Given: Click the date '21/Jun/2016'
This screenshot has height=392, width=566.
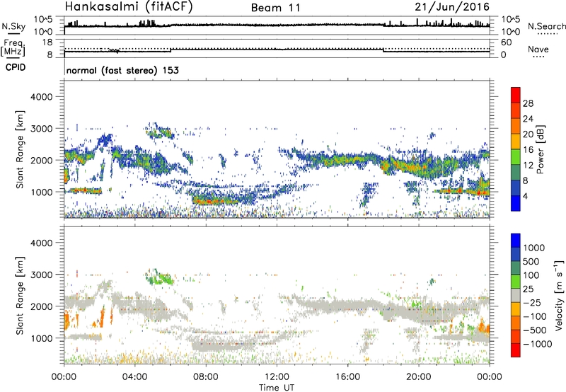Looking at the screenshot, I should 452,6.
